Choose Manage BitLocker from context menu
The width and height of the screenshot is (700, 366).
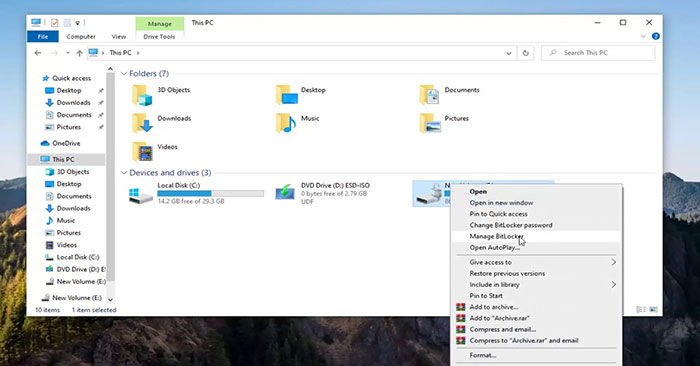tap(537, 237)
